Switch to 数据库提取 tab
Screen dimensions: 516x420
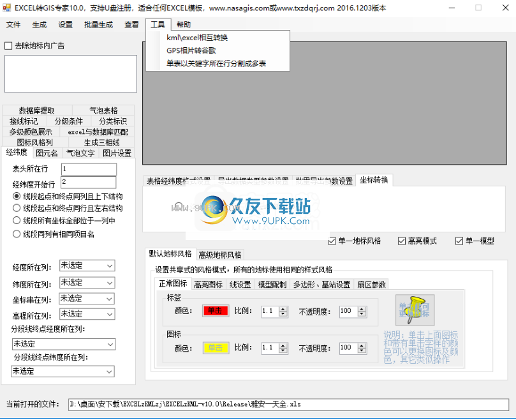pos(37,110)
